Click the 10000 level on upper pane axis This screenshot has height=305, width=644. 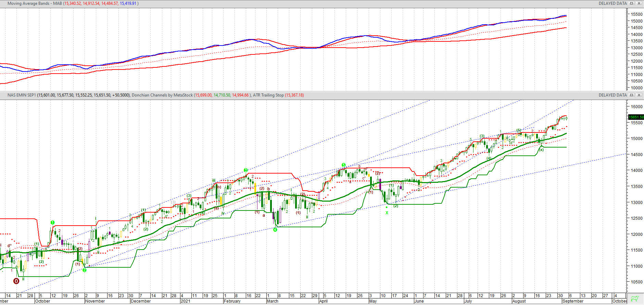(636, 88)
